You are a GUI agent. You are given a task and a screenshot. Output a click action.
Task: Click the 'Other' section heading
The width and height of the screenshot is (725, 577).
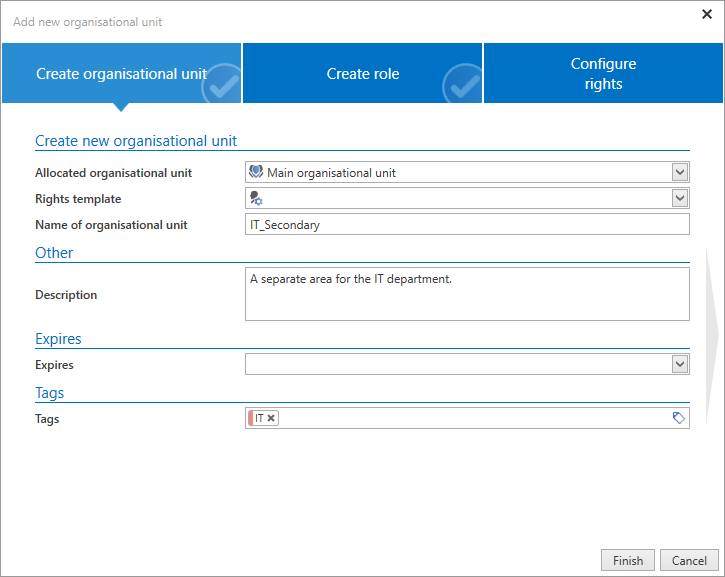[x=54, y=252]
